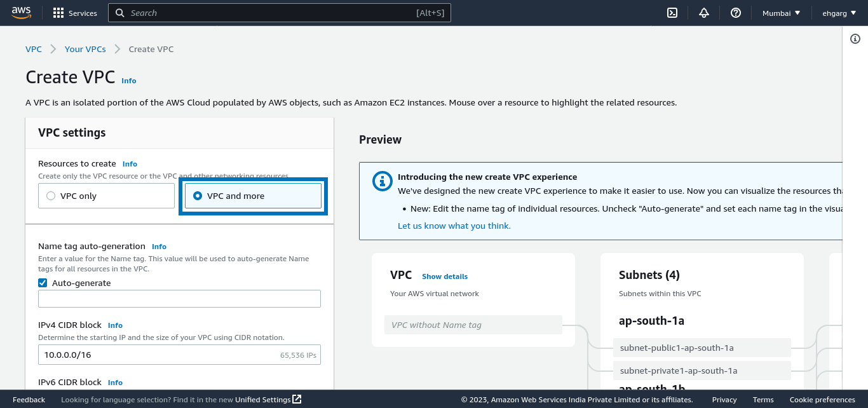Open the notifications bell
Screen dimensions: 868x408
tap(704, 13)
